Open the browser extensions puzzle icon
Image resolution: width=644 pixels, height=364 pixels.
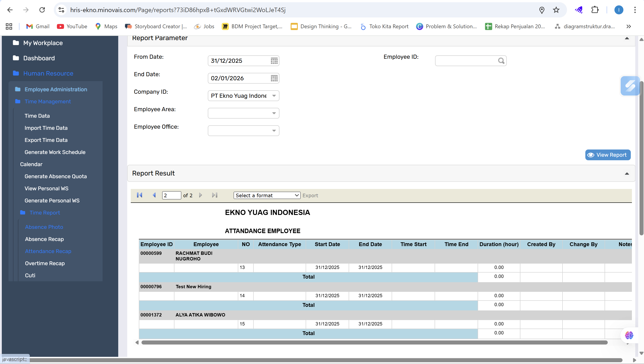595,10
